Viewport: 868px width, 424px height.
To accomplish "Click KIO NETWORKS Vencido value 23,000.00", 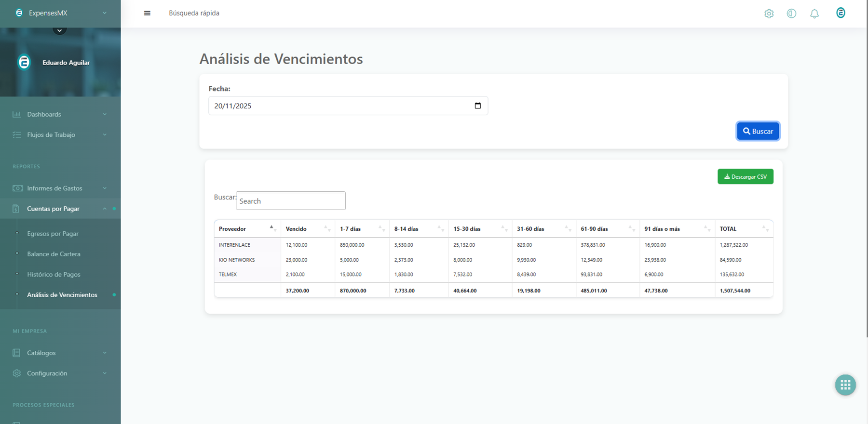I will 297,260.
